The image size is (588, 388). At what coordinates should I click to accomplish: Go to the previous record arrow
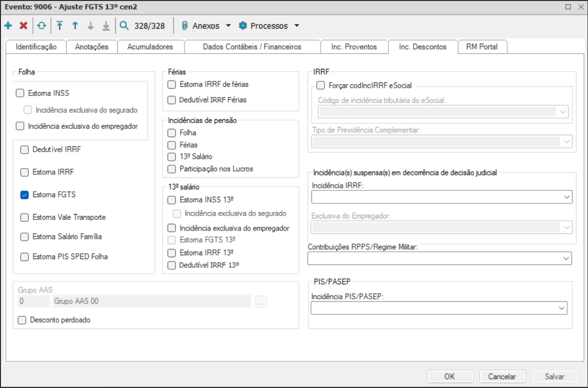click(75, 26)
